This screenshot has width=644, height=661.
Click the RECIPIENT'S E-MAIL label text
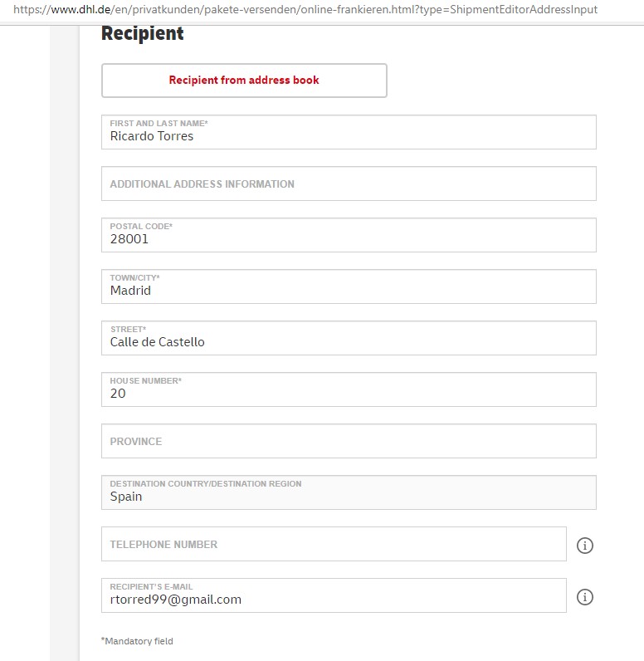point(151,586)
